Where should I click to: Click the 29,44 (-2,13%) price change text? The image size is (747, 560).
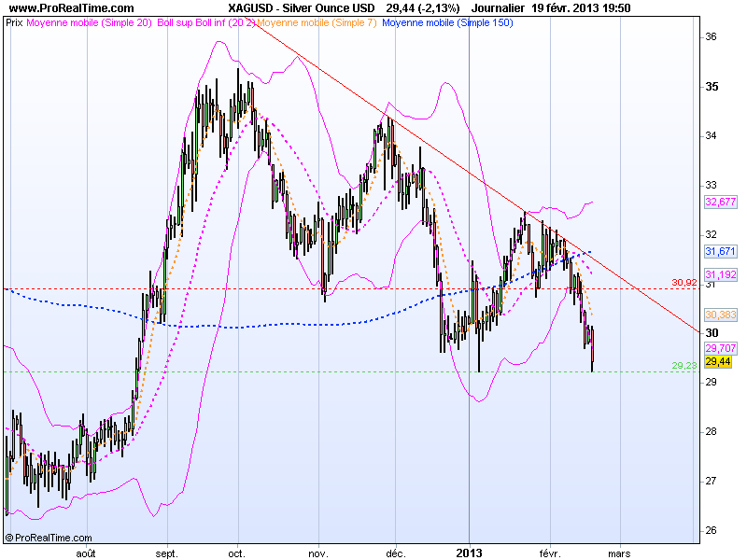(x=423, y=8)
